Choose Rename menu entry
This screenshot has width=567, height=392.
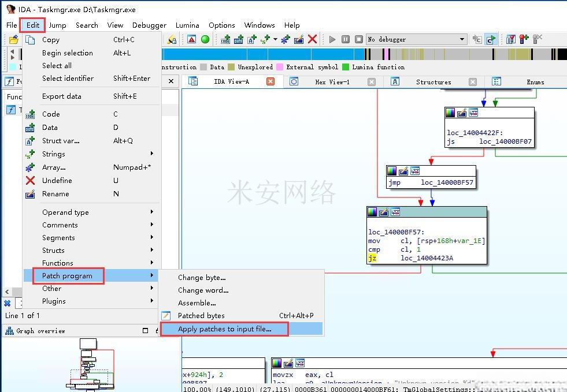tap(92, 193)
